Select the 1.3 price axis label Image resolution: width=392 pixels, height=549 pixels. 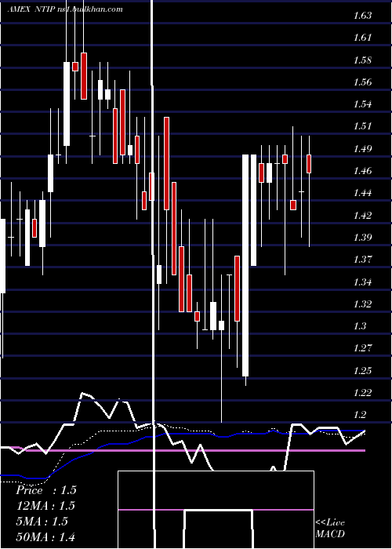(x=360, y=326)
